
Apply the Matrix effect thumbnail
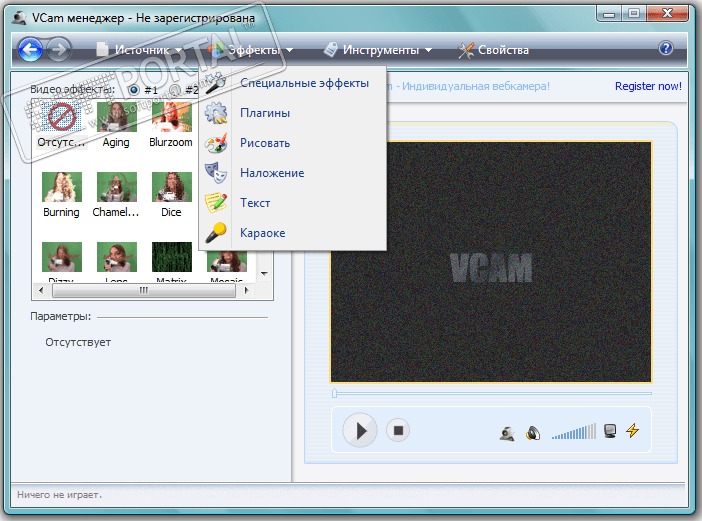[171, 262]
